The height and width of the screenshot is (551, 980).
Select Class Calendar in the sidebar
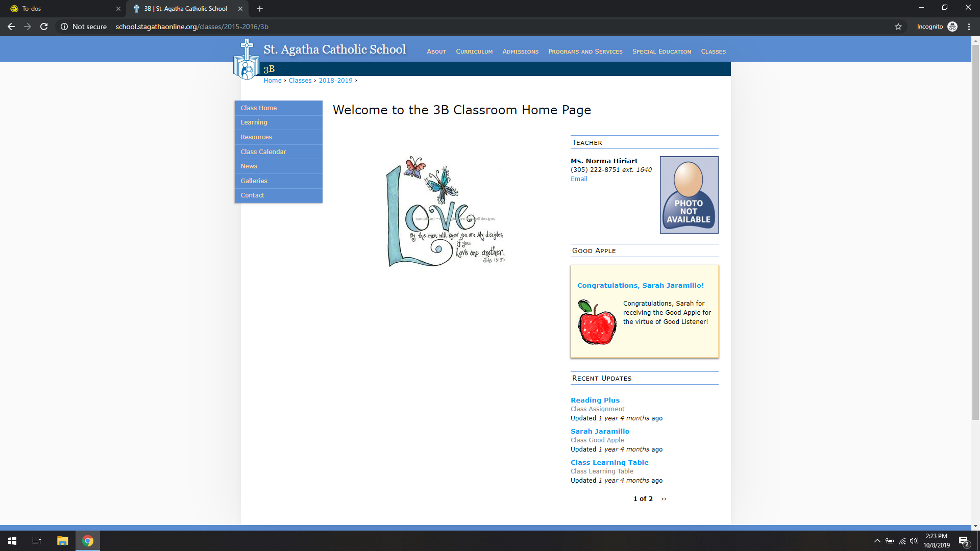coord(263,152)
